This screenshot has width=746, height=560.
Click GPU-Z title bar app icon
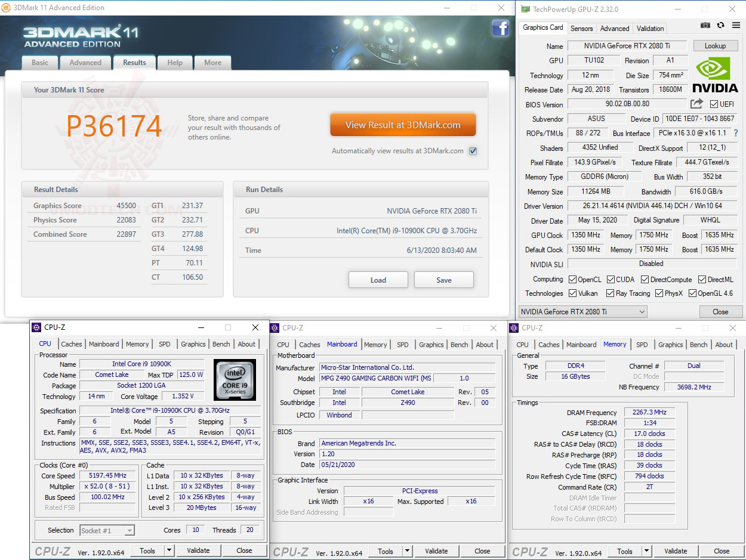tap(525, 9)
